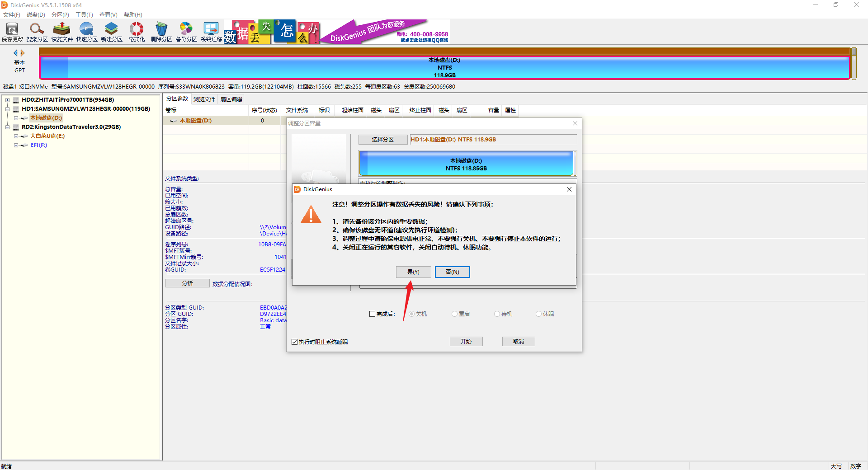The image size is (868, 470).
Task: Open the 磁盘(D) menu
Action: pos(36,15)
